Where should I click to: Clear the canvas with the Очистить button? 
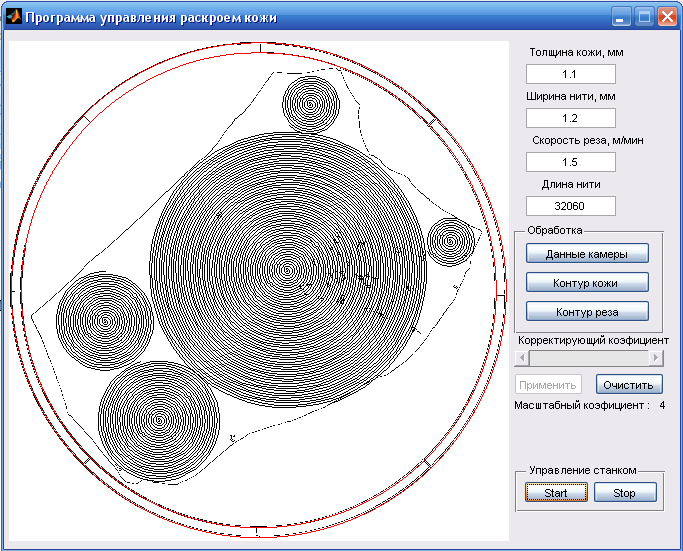point(629,385)
